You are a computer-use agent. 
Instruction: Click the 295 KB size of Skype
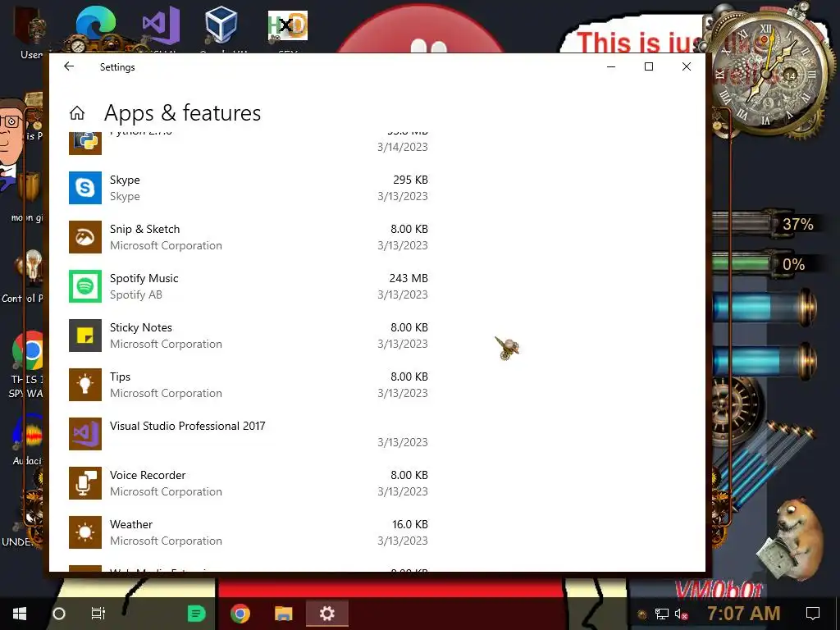[410, 180]
